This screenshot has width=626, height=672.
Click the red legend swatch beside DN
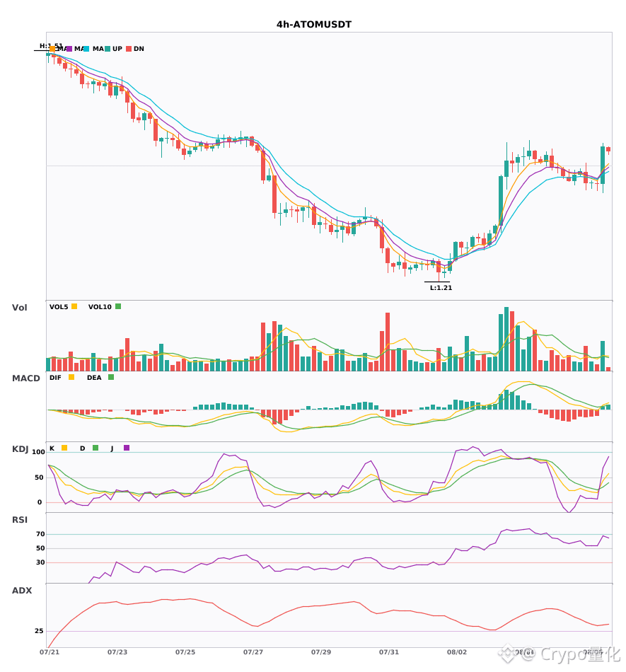point(129,49)
